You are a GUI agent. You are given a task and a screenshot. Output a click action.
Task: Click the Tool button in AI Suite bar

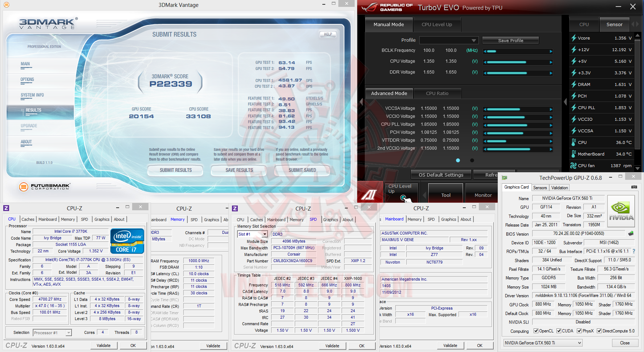(x=446, y=193)
